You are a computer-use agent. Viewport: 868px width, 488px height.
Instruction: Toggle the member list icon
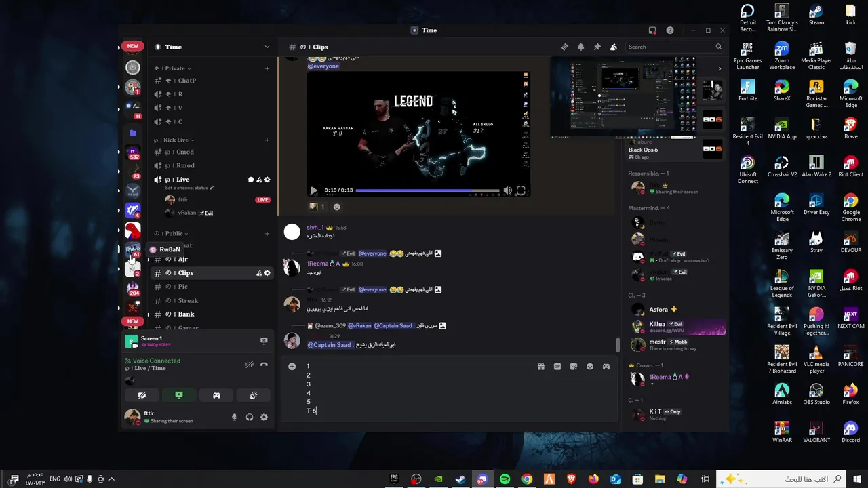613,47
